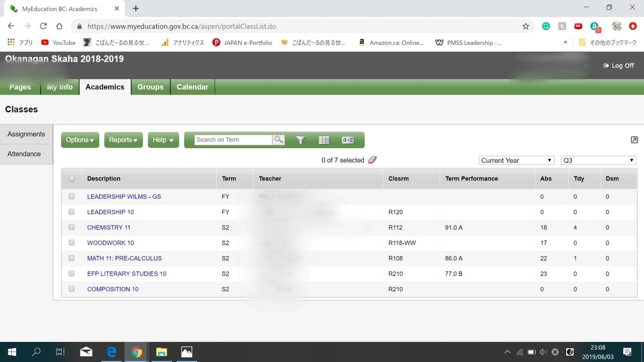Show hidden tray icons chevron
Screen dimensions: 644x362
[x=507, y=352]
